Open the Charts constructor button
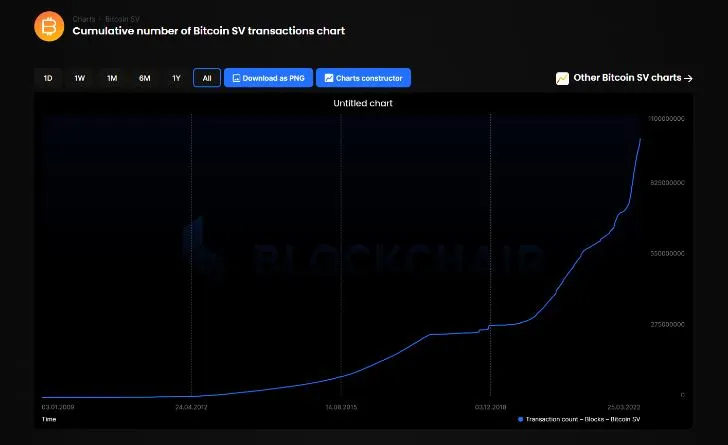 pyautogui.click(x=363, y=78)
